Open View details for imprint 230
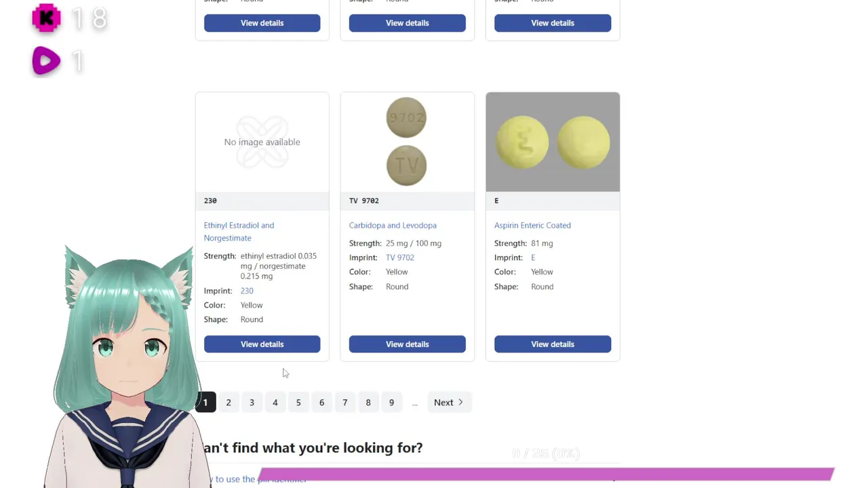The width and height of the screenshot is (868, 488). point(262,344)
